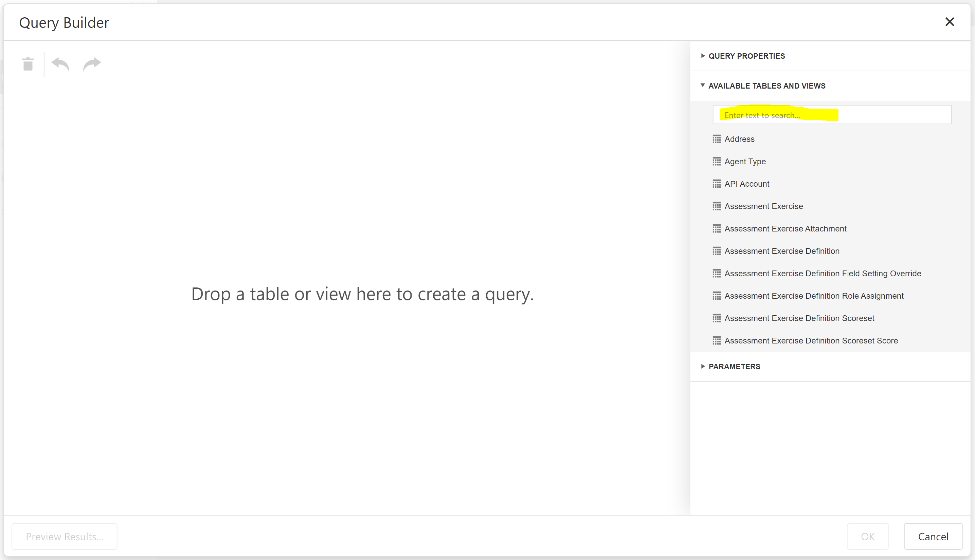Select Assessment Exercise Definition Field Setting Override
This screenshot has height=560, width=975.
(822, 274)
